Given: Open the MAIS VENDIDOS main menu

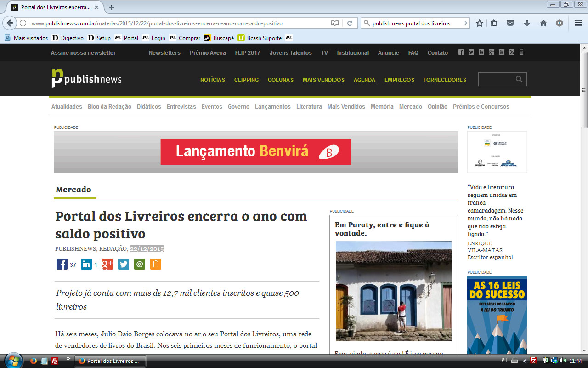Looking at the screenshot, I should click(x=323, y=80).
